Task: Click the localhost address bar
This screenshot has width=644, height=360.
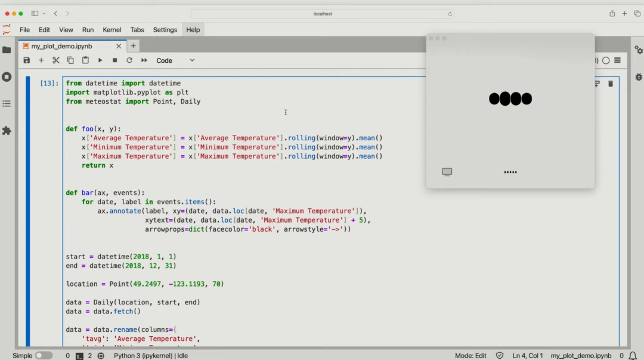Action: tap(323, 14)
